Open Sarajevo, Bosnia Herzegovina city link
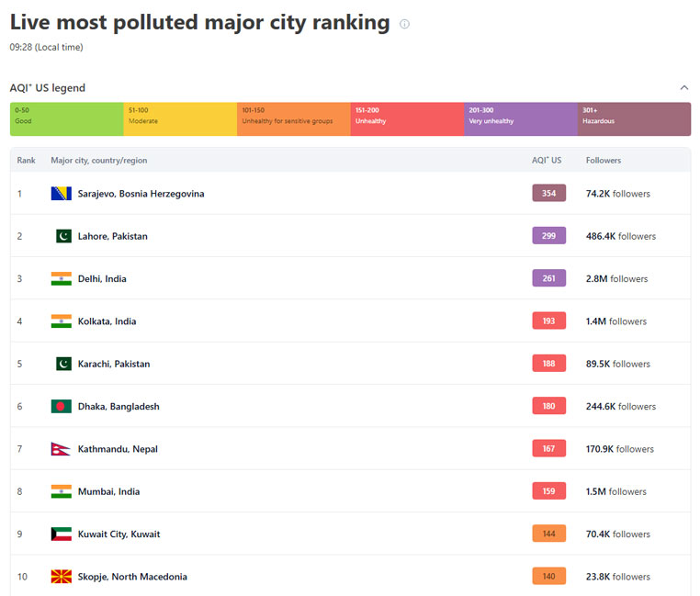 click(x=141, y=194)
